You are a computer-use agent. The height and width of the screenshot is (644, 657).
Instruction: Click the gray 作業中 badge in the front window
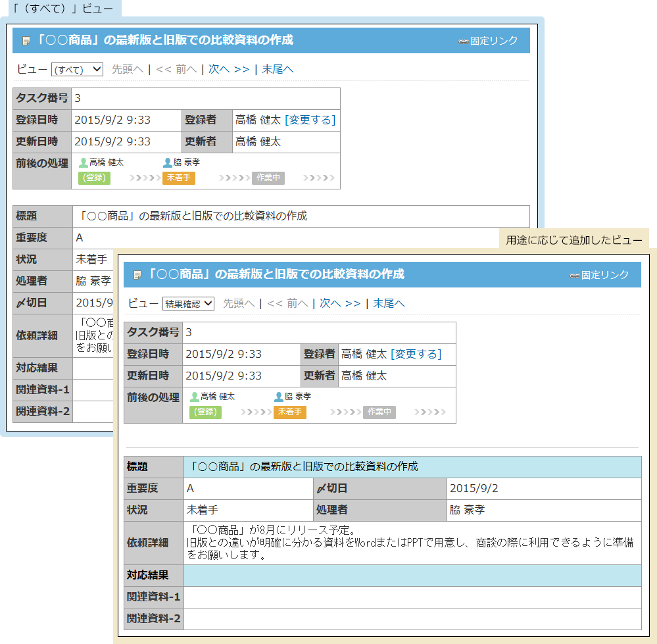click(379, 412)
